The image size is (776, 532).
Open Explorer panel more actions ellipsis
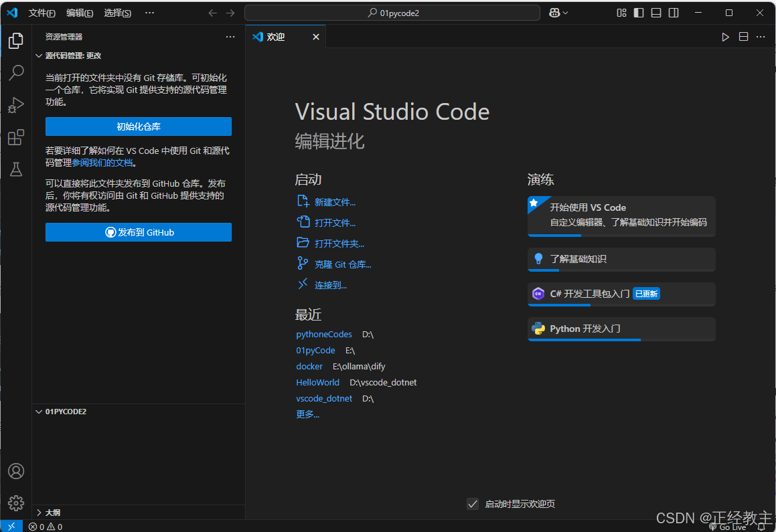[230, 37]
